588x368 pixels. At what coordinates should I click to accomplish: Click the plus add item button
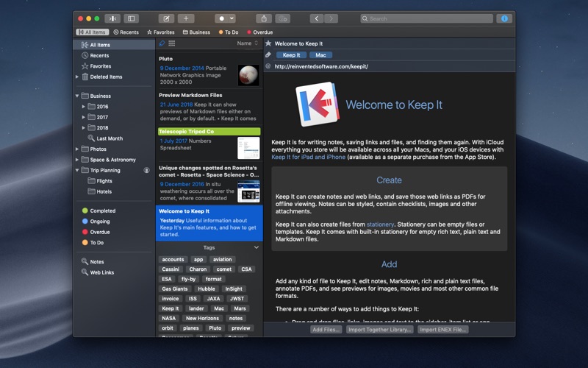click(x=187, y=18)
